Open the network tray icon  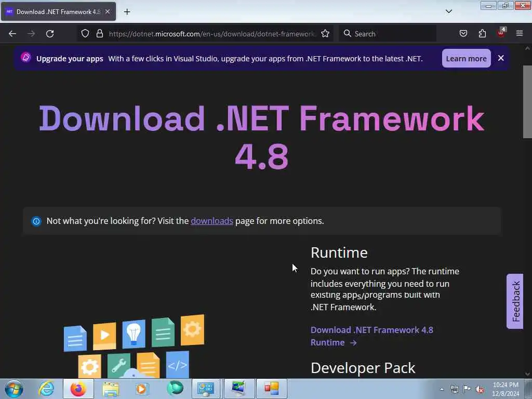(454, 389)
